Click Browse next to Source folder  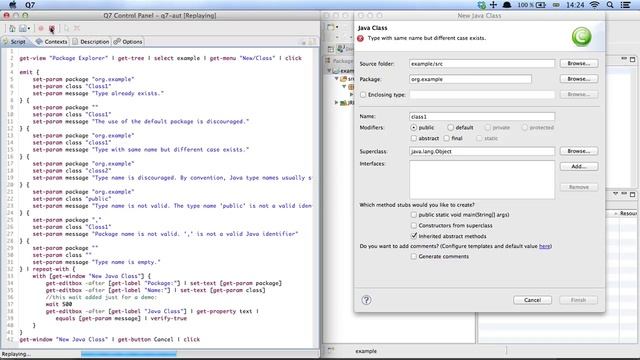click(579, 63)
